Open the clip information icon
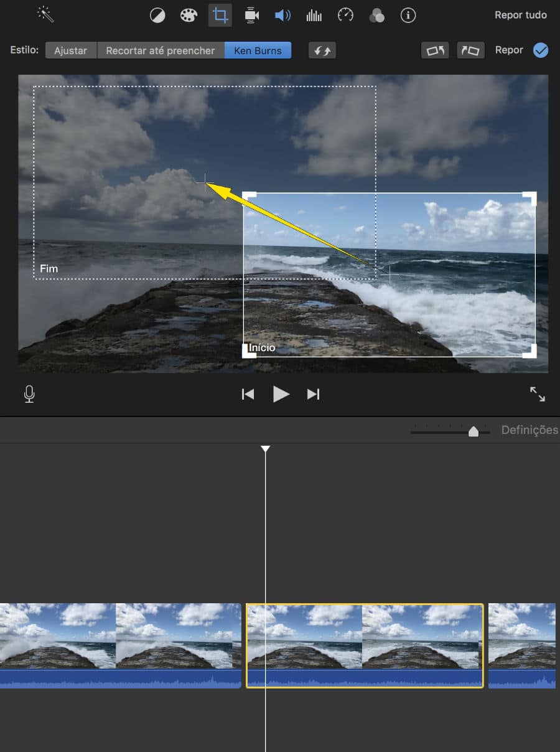 [x=408, y=16]
